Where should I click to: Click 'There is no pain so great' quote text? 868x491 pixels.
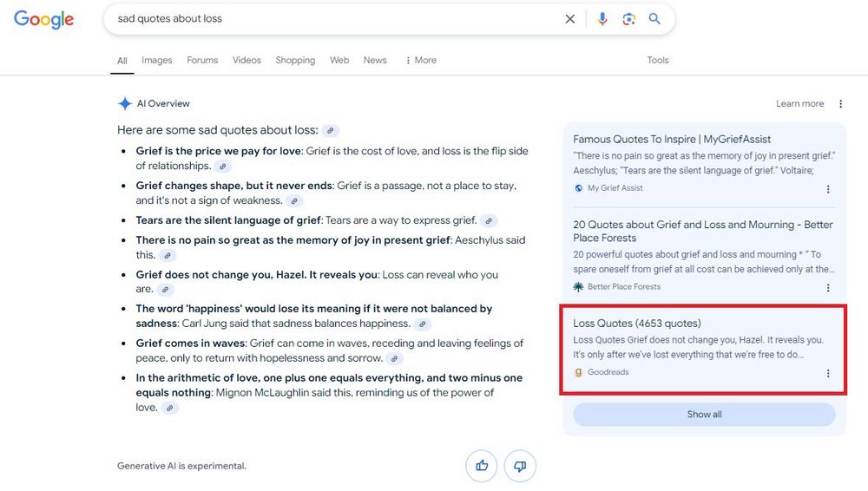(293, 240)
